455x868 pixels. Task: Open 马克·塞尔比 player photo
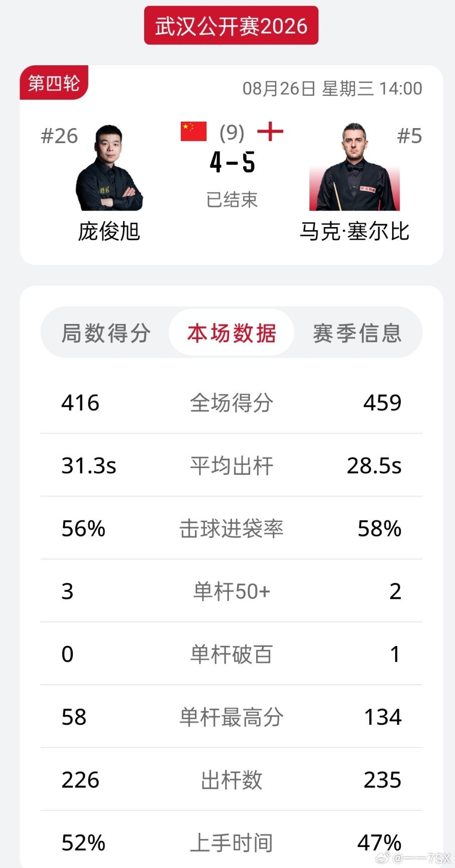[355, 167]
